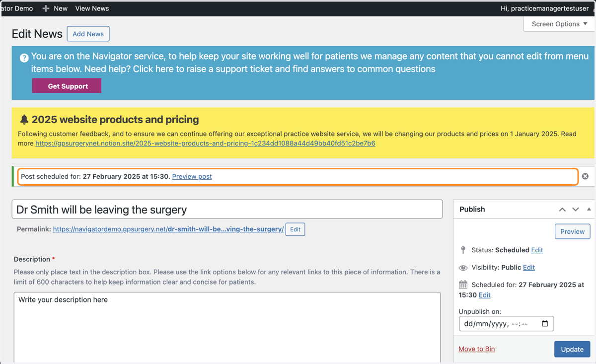
Task: Open View News in admin bar
Action: [x=92, y=8]
